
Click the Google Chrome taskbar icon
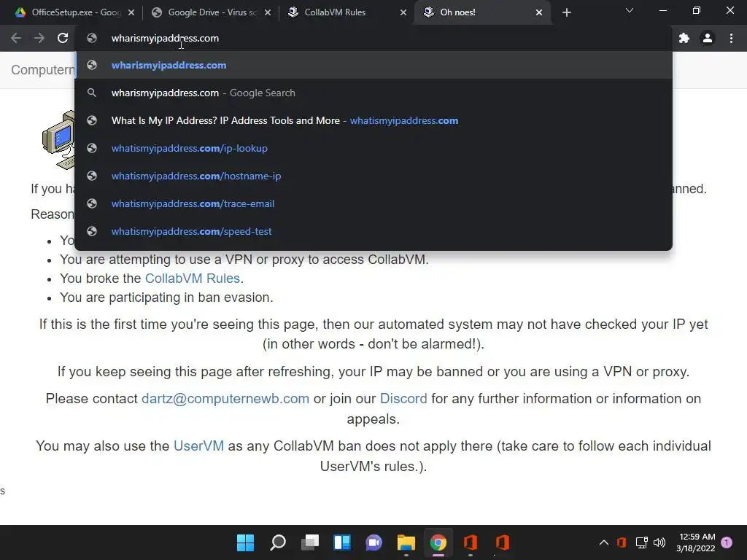pyautogui.click(x=438, y=542)
